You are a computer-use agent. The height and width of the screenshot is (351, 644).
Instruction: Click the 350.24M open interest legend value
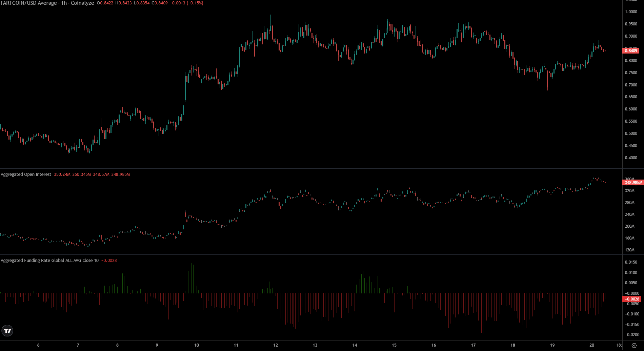(62, 174)
